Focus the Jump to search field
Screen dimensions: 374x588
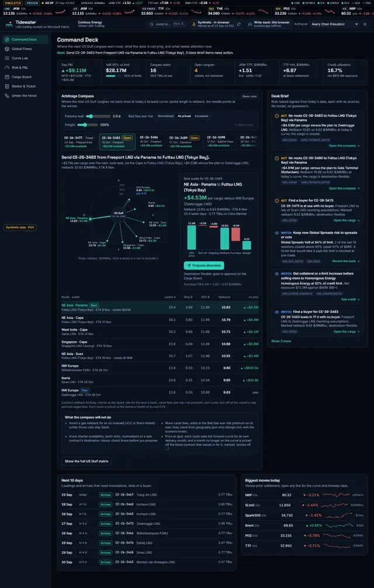point(167,24)
